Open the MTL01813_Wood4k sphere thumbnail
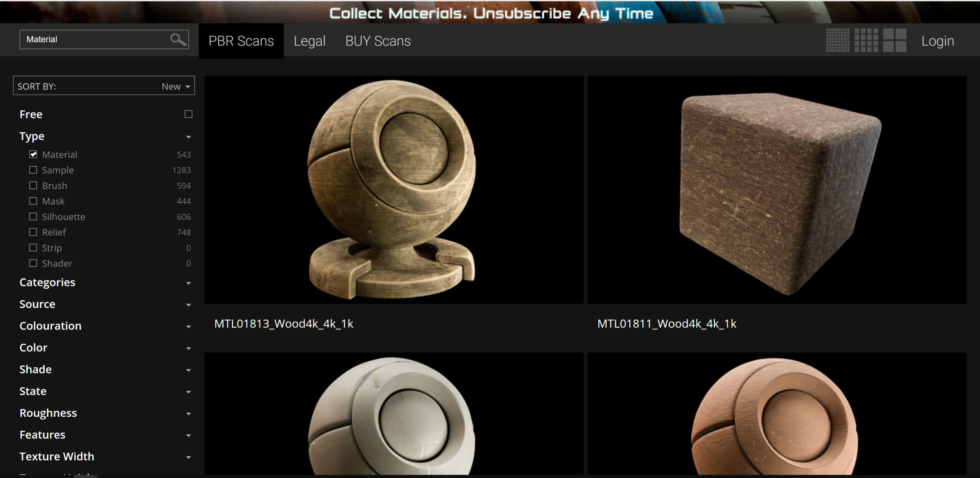This screenshot has height=478, width=980. [x=394, y=190]
